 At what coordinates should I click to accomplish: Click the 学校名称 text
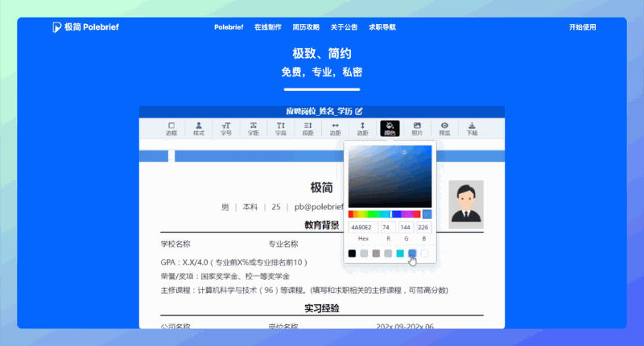pos(175,244)
